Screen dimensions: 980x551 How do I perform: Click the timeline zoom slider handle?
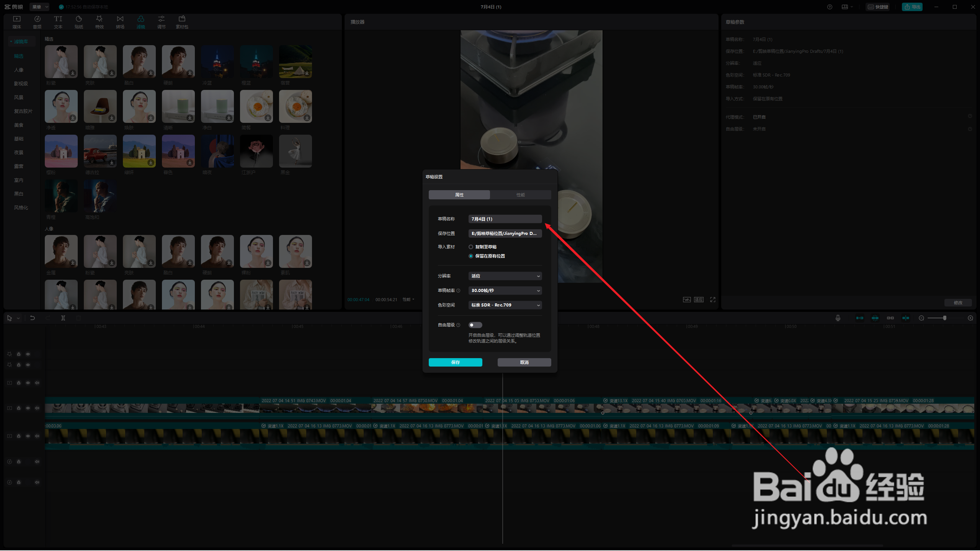tap(945, 318)
